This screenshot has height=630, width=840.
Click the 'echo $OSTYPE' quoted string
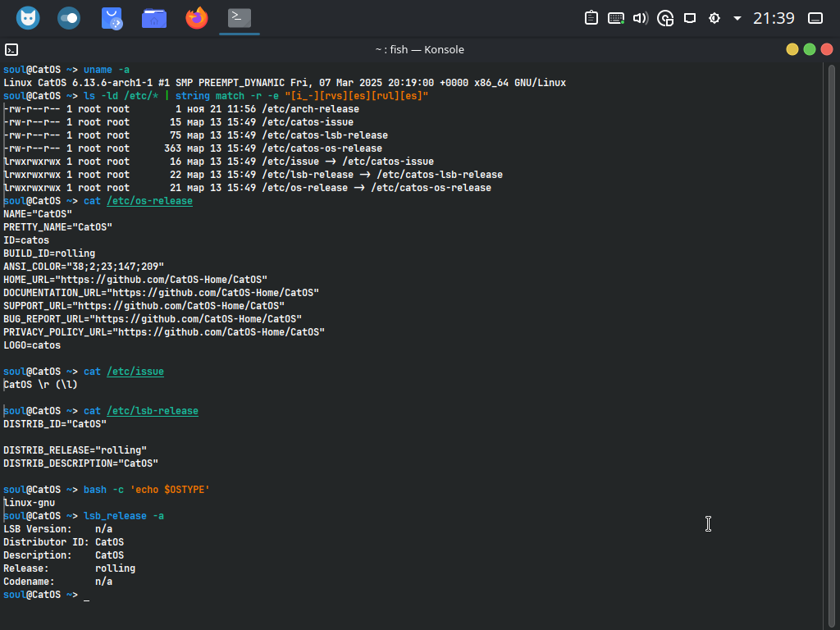[170, 490]
